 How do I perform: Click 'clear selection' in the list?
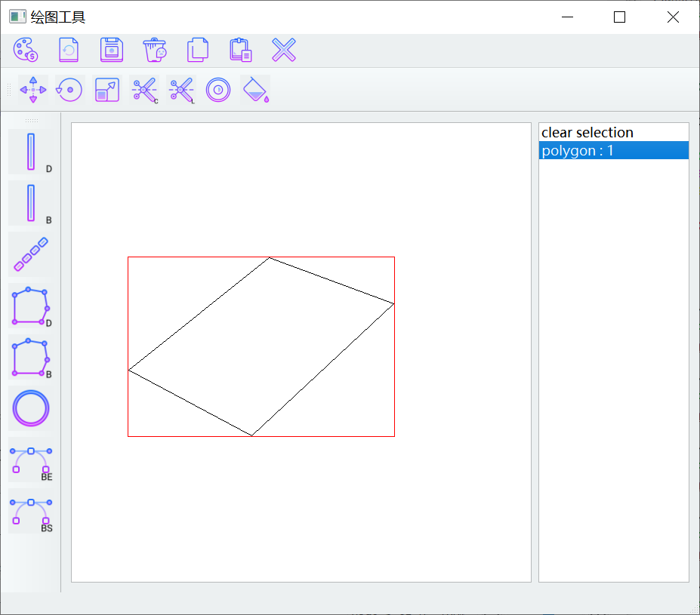coord(613,133)
